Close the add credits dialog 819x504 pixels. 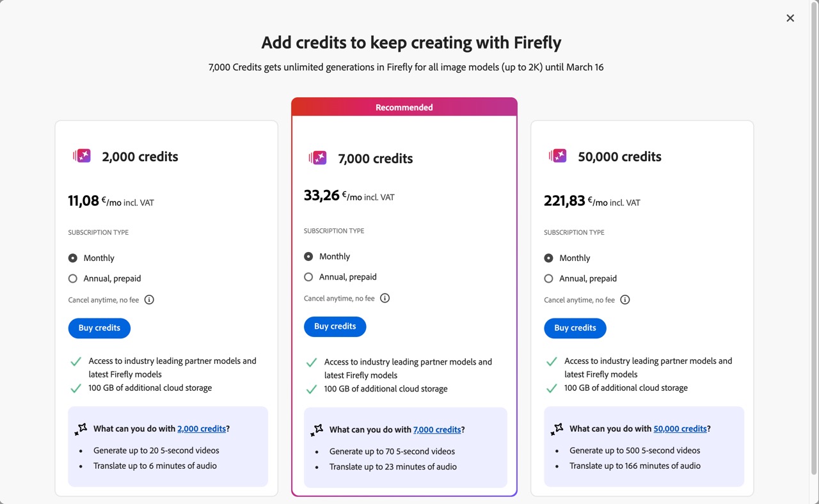[790, 18]
